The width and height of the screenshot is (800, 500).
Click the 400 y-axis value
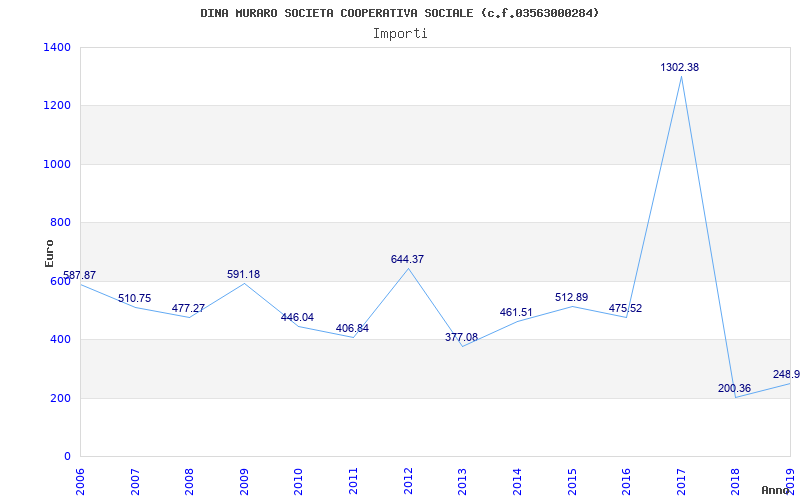[60, 339]
